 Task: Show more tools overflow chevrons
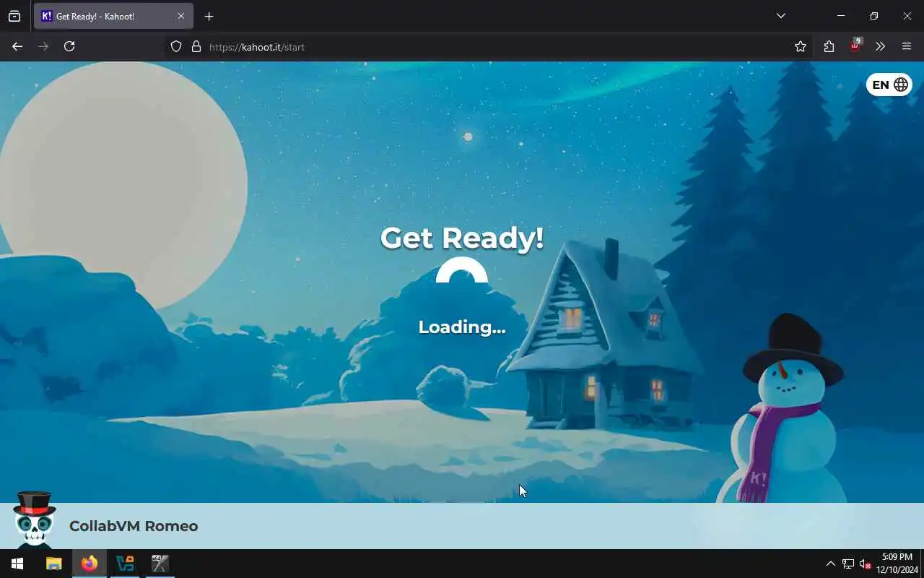tap(880, 46)
